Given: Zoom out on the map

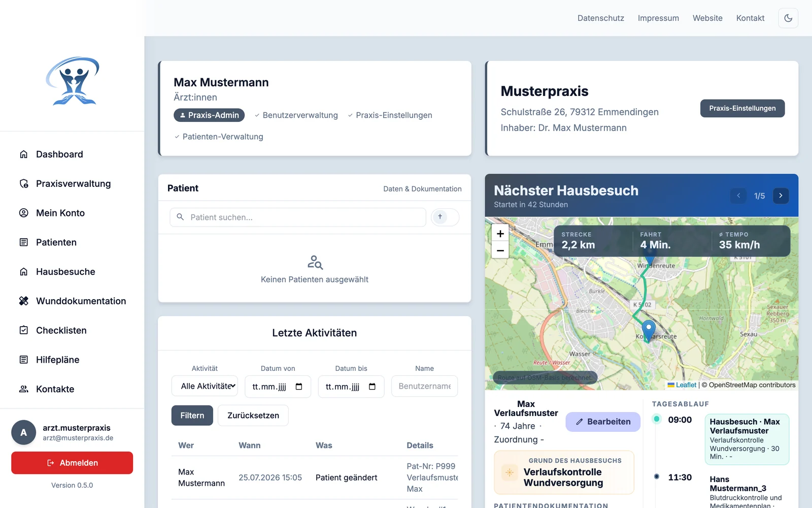Looking at the screenshot, I should pyautogui.click(x=500, y=250).
